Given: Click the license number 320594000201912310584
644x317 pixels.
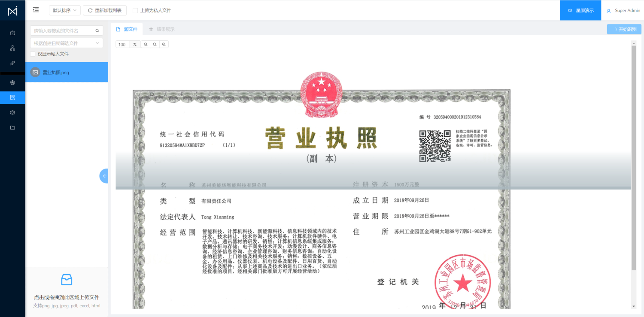Looking at the screenshot, I should click(x=457, y=117).
